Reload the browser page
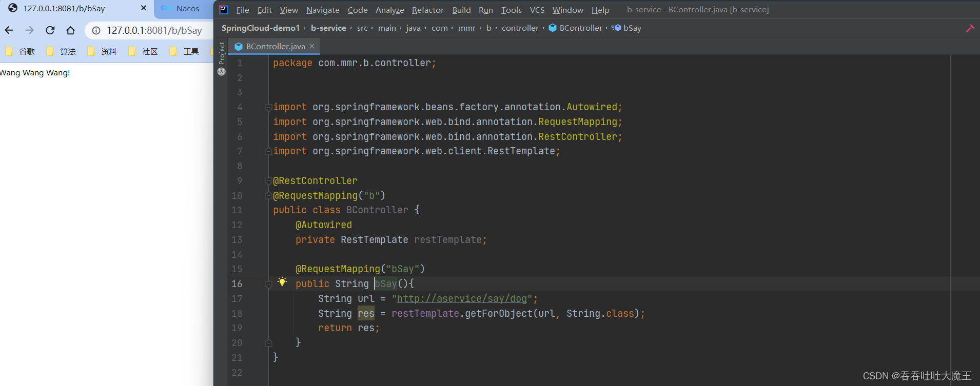 pos(50,31)
